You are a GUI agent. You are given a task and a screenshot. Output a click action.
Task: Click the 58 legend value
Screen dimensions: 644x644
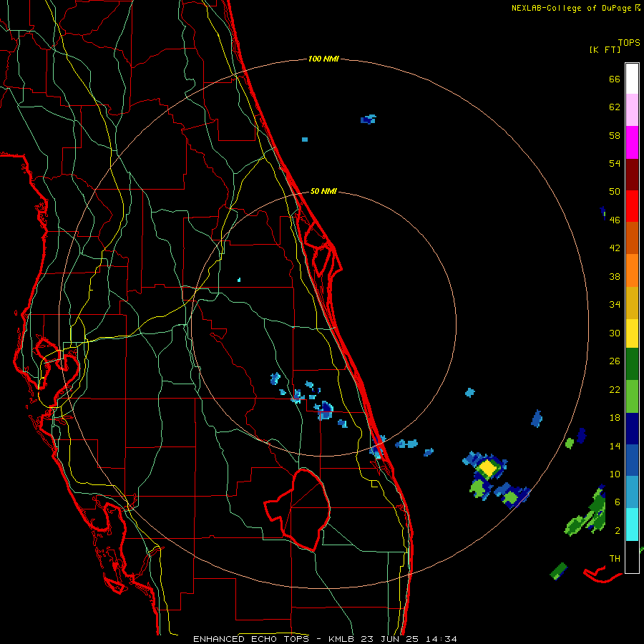click(615, 135)
